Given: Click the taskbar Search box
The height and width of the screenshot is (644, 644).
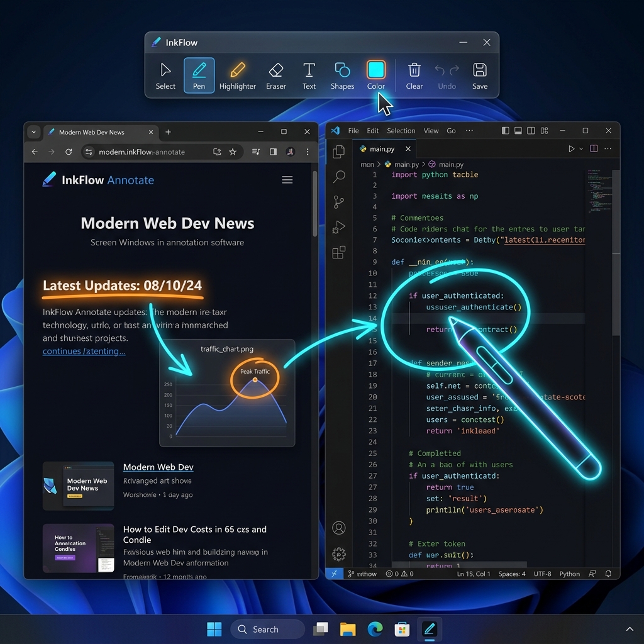Looking at the screenshot, I should (267, 629).
